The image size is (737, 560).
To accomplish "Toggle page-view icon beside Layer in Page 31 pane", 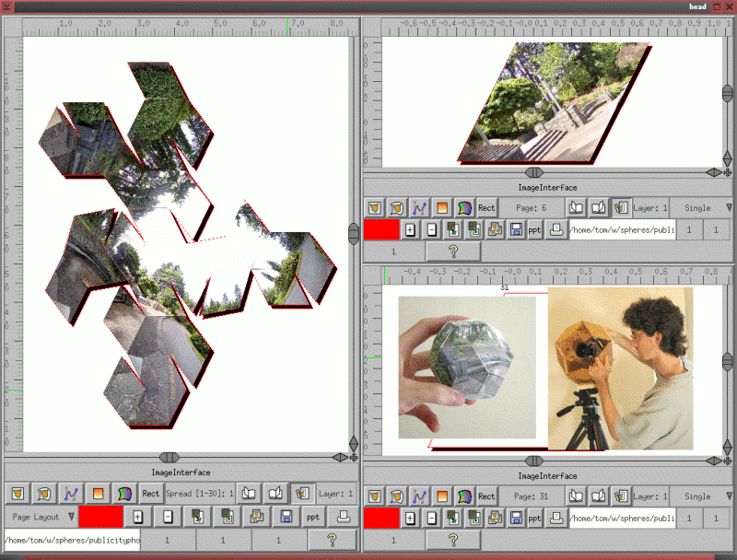I will [622, 496].
